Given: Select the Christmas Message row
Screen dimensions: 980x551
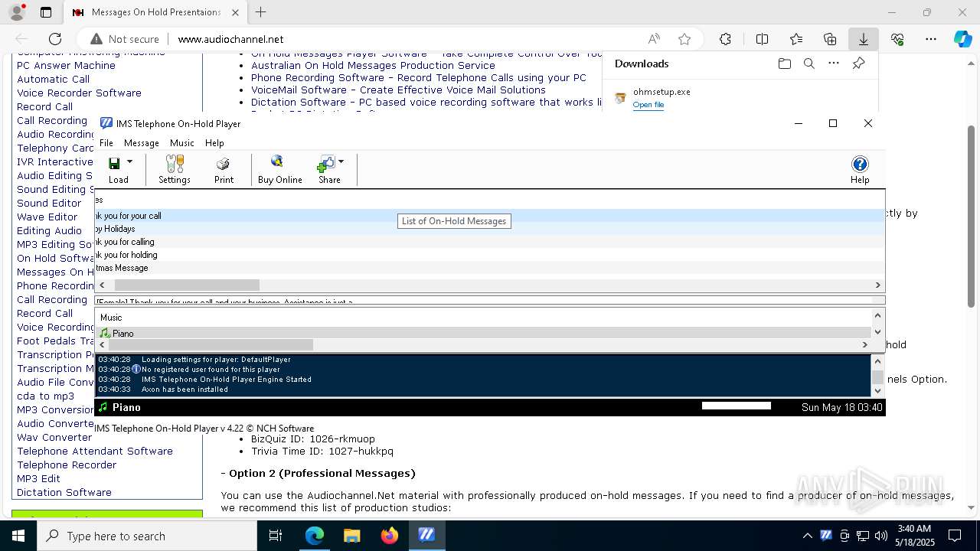Looking at the screenshot, I should click(490, 268).
